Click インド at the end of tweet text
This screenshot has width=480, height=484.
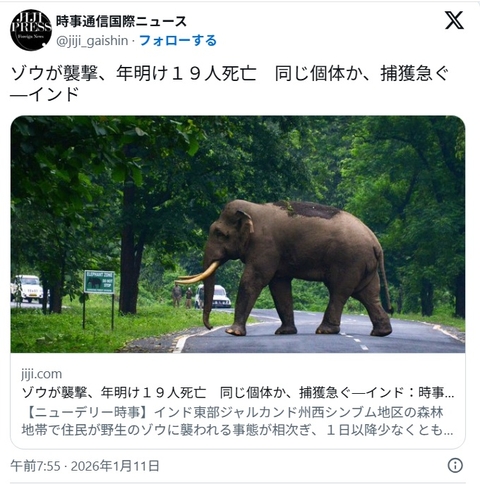54,94
